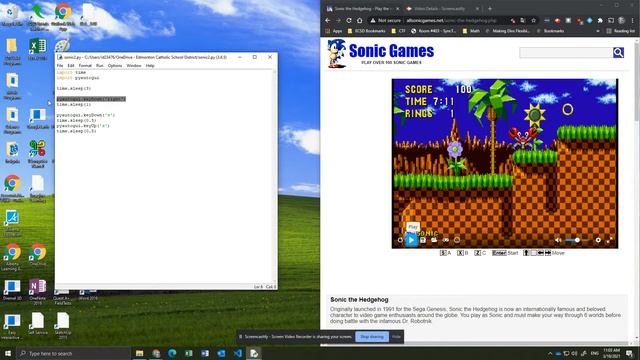The width and height of the screenshot is (640, 360).
Task: Open the ECSD Bookmarks folder
Action: coord(366,31)
